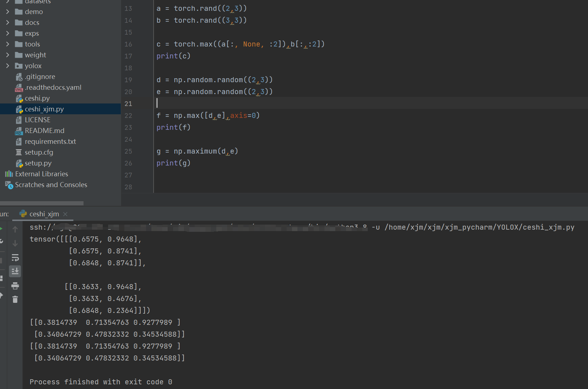Clear all console output with trash icon

pyautogui.click(x=15, y=299)
